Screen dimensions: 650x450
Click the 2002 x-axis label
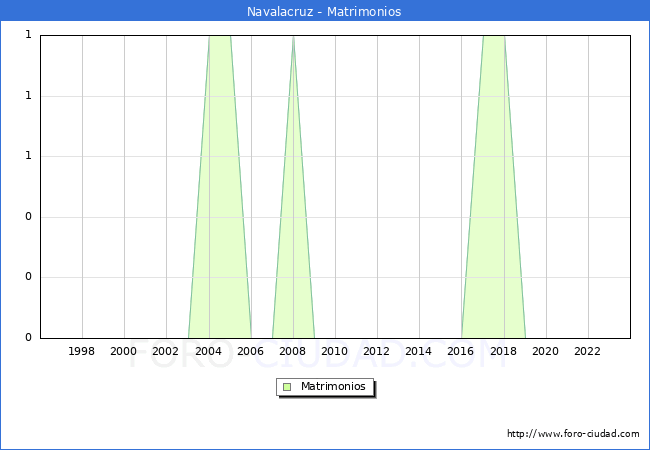pyautogui.click(x=166, y=351)
